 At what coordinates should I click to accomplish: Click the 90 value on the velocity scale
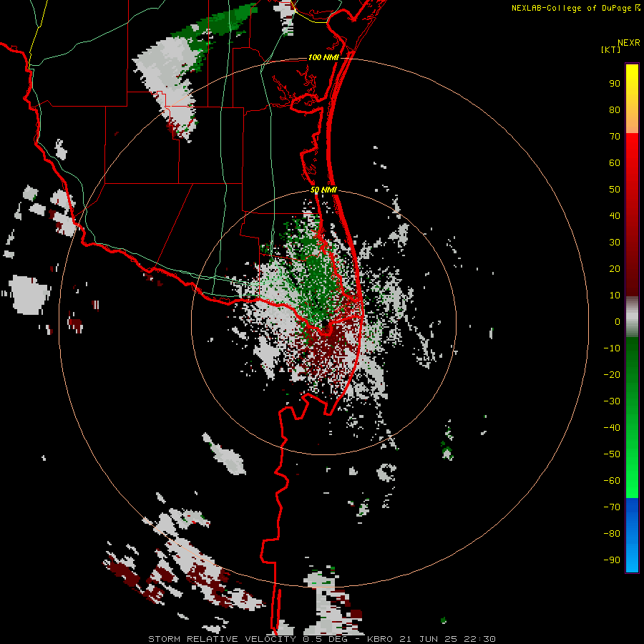coord(615,84)
